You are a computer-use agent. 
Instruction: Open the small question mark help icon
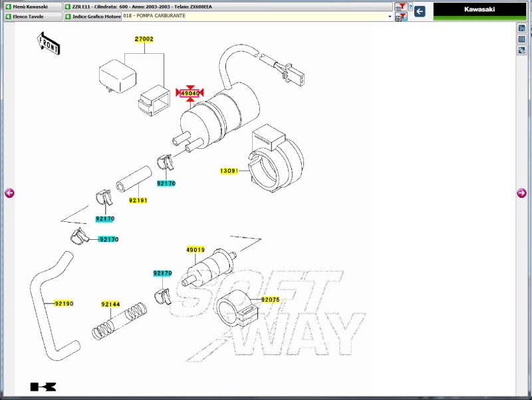(x=411, y=8)
